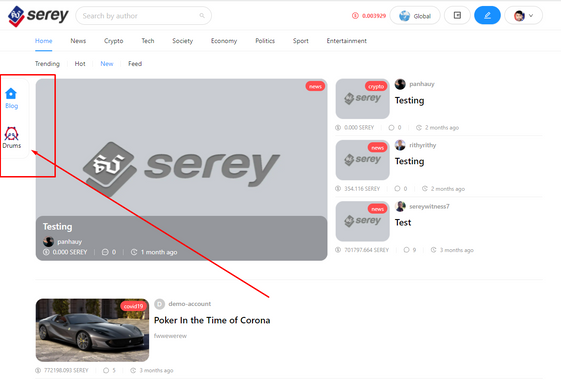Sort posts by Trending
Screen dimensions: 561x380
(x=47, y=64)
